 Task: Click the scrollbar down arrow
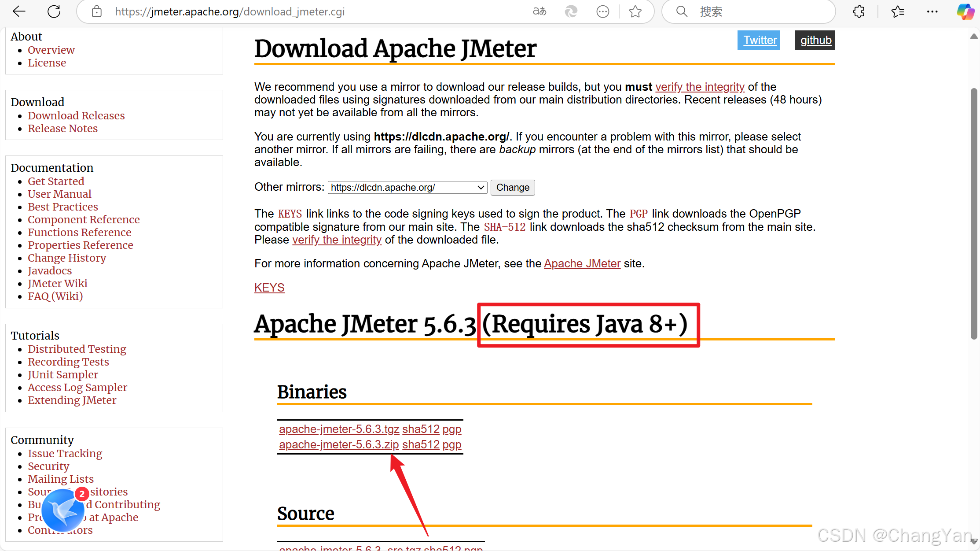click(x=974, y=541)
